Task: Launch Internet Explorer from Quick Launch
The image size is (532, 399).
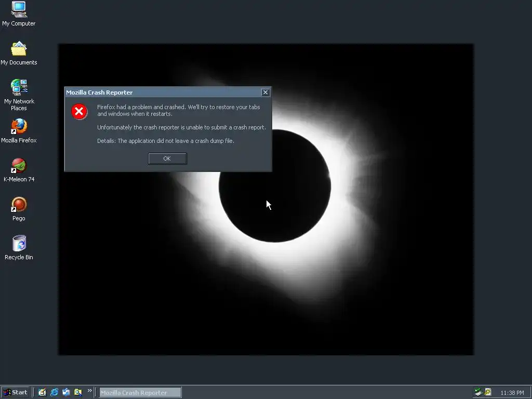Action: [54, 392]
